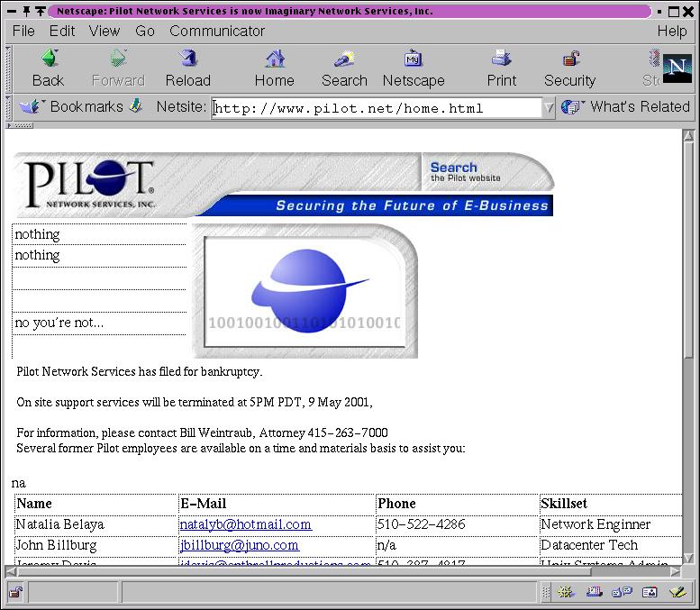This screenshot has width=700, height=610.
Task: Open the Communicator menu
Action: pyautogui.click(x=217, y=31)
